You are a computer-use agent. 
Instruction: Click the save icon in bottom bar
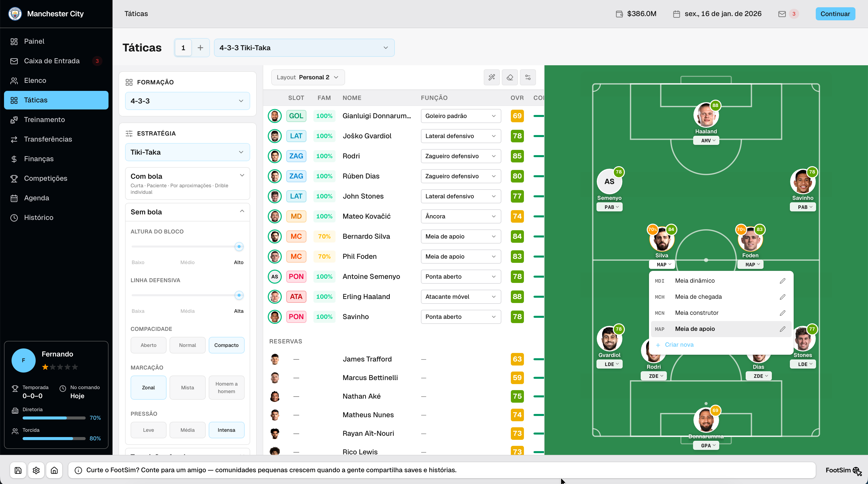18,470
